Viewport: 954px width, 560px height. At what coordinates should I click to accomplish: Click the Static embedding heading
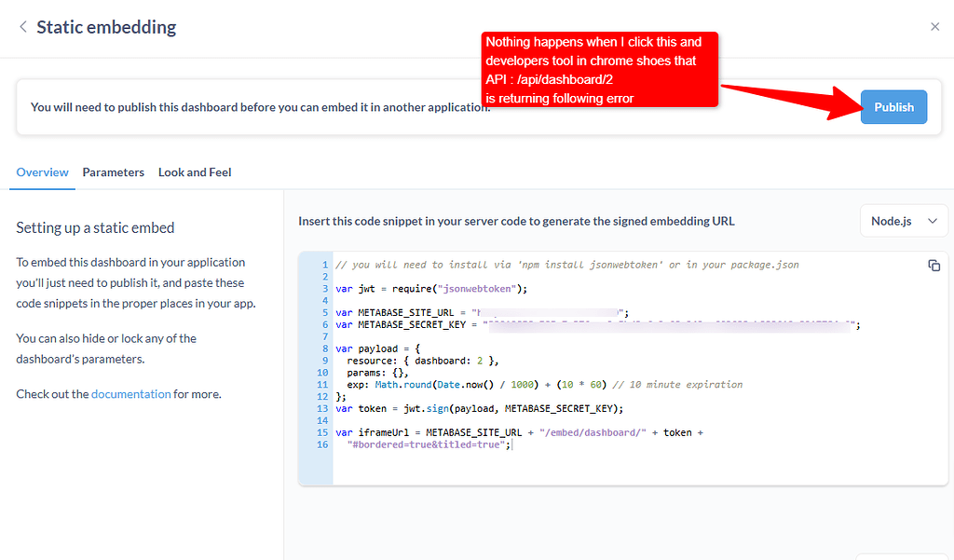(x=105, y=27)
